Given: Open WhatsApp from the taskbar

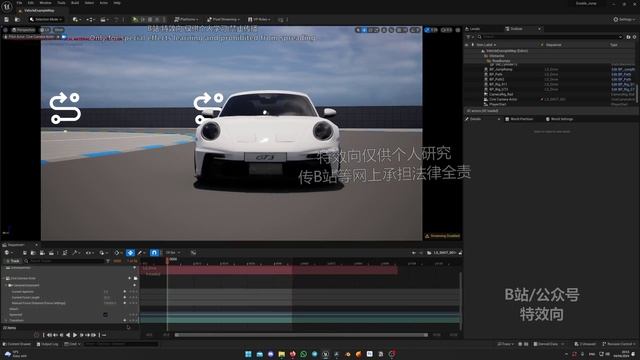Looking at the screenshot, I should 303,354.
